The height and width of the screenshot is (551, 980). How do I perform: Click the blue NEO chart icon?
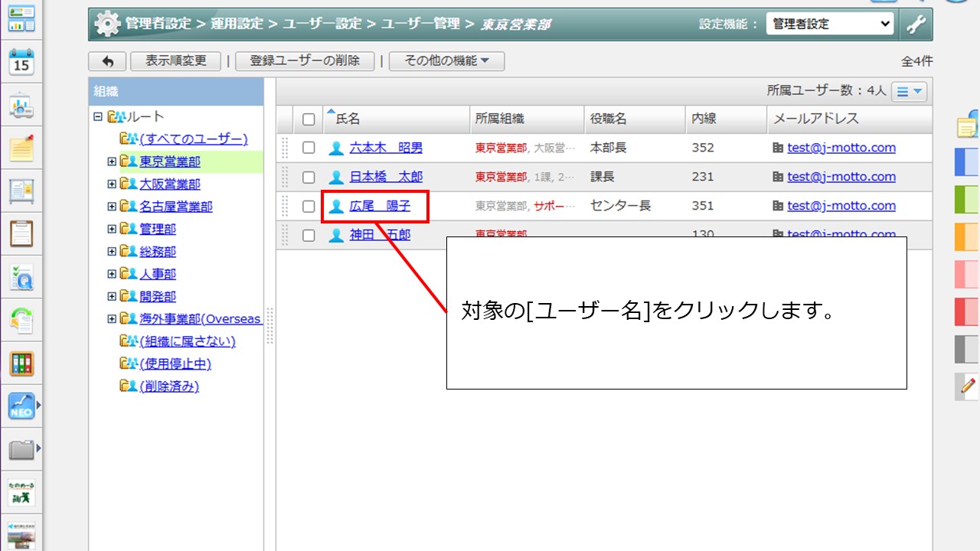[x=21, y=406]
